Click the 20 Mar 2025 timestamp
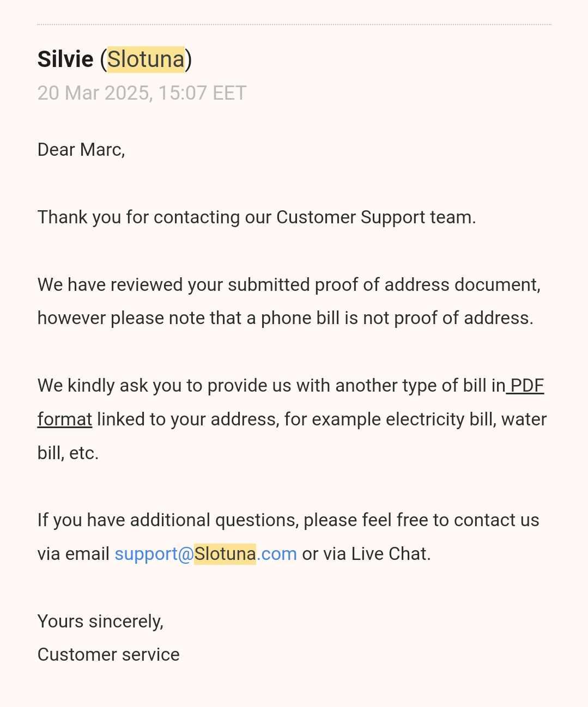This screenshot has height=707, width=588. click(142, 93)
